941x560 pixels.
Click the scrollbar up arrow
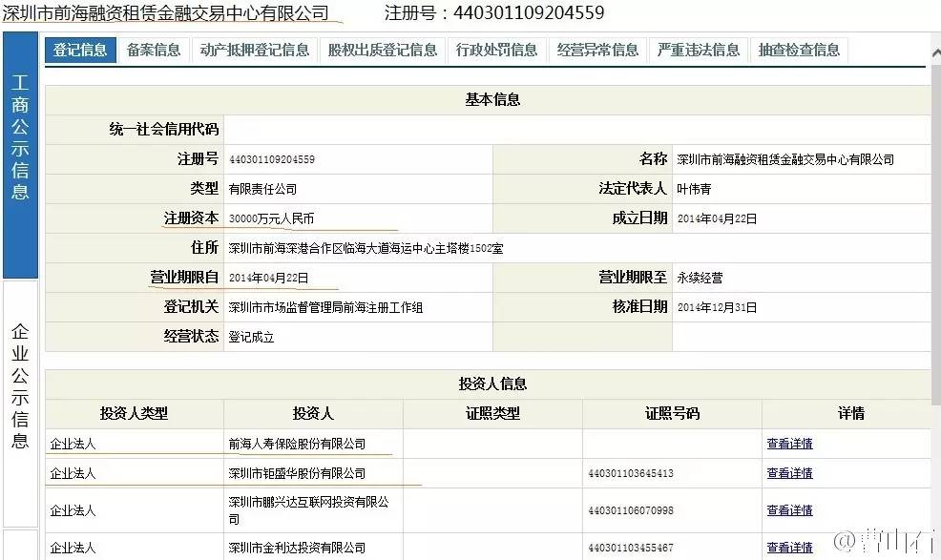[x=936, y=53]
